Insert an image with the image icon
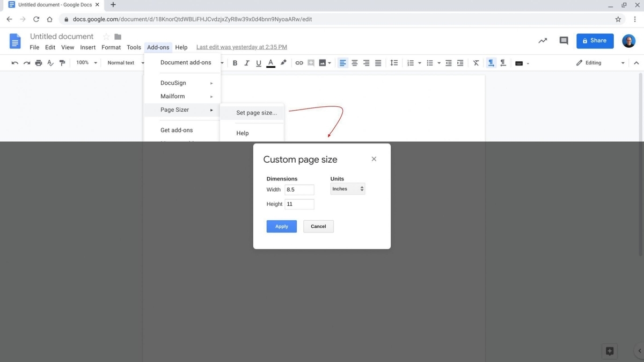644x362 pixels. (x=322, y=63)
